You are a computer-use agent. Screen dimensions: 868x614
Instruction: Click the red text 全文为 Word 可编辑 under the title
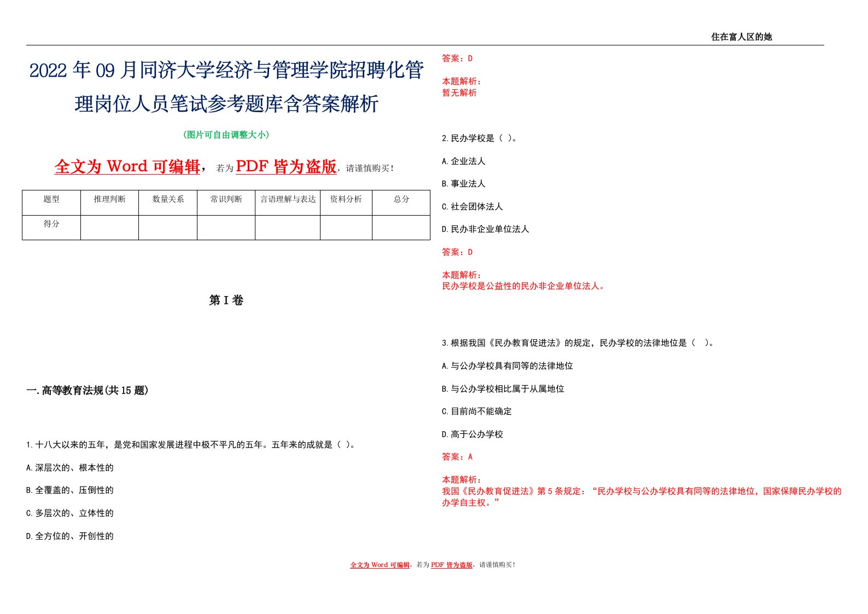127,166
